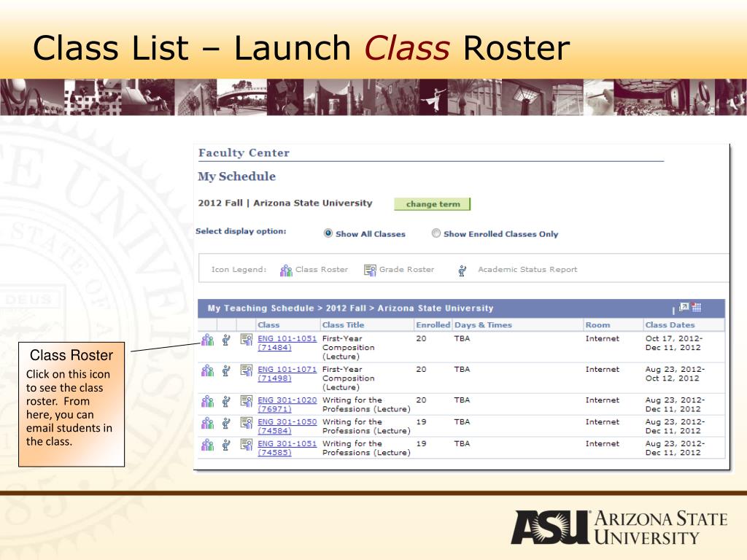Open grade roster for ENG 301-1051
Viewport: 747px width, 560px height.
246,445
